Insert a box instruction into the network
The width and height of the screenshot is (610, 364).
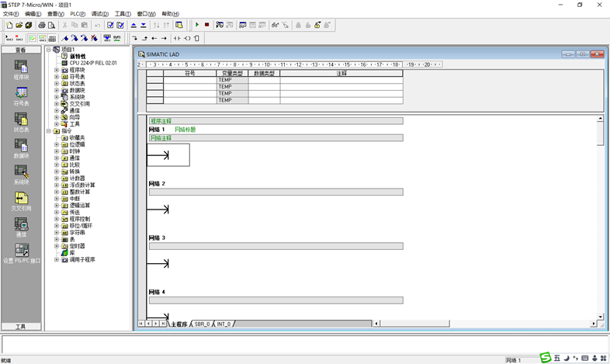click(x=196, y=38)
